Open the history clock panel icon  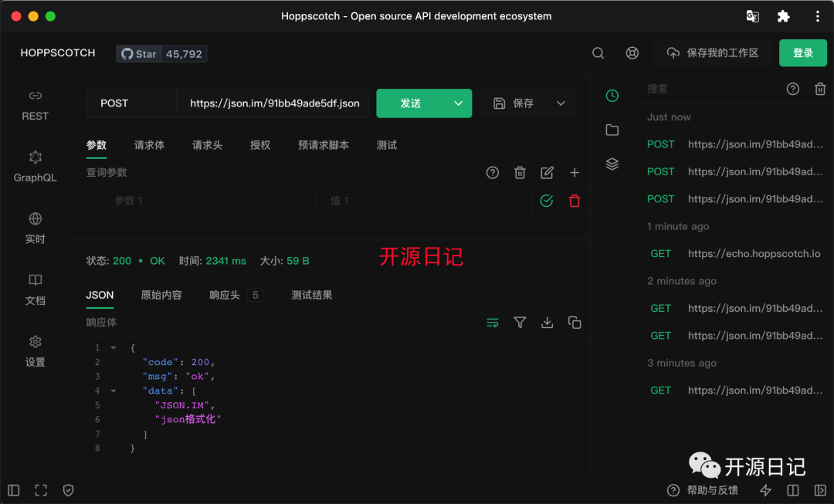coord(612,96)
